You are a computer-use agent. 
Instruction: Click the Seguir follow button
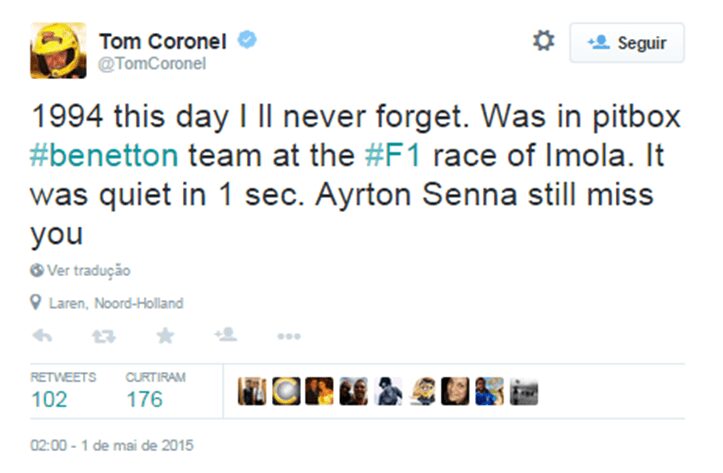(x=627, y=43)
